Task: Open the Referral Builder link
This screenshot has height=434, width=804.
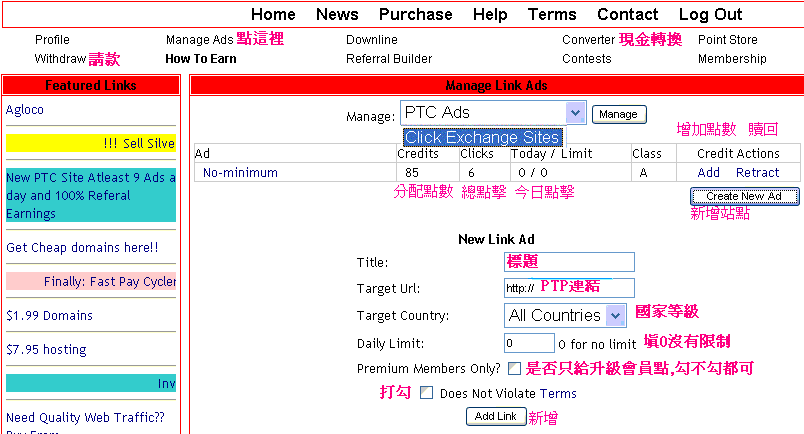Action: (389, 59)
